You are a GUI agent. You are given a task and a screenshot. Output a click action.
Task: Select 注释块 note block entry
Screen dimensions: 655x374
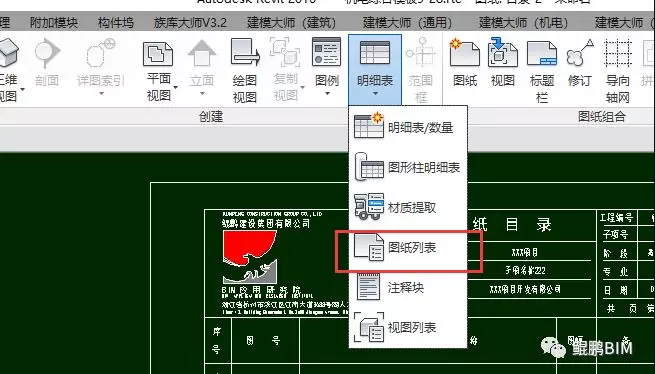click(408, 287)
